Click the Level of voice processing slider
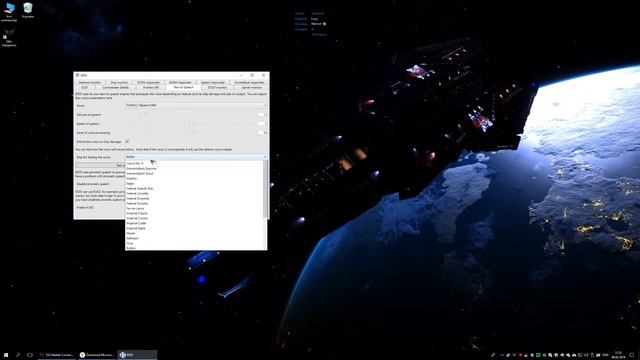 coord(191,133)
